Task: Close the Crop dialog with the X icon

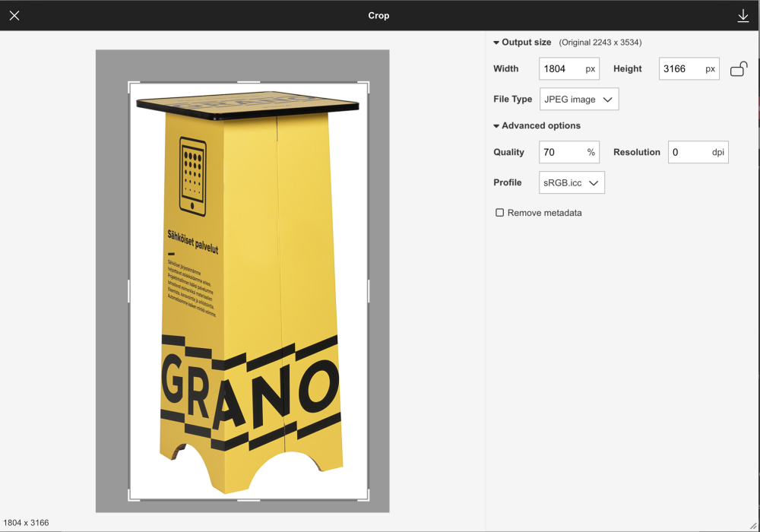Action: [14, 15]
